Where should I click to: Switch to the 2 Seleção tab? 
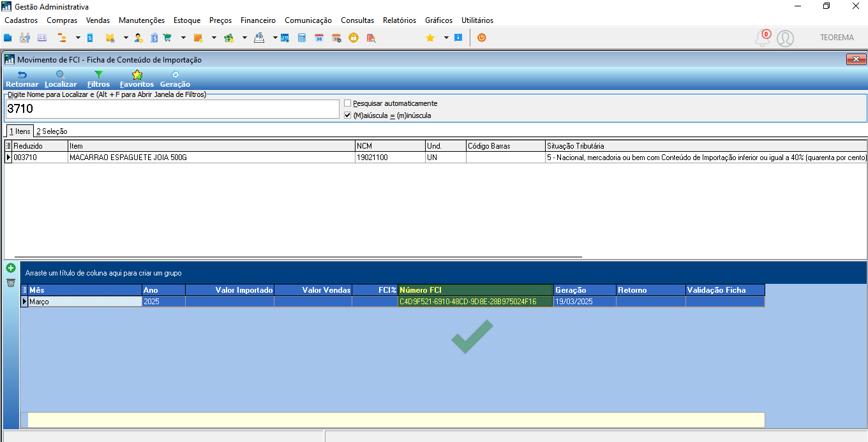52,131
